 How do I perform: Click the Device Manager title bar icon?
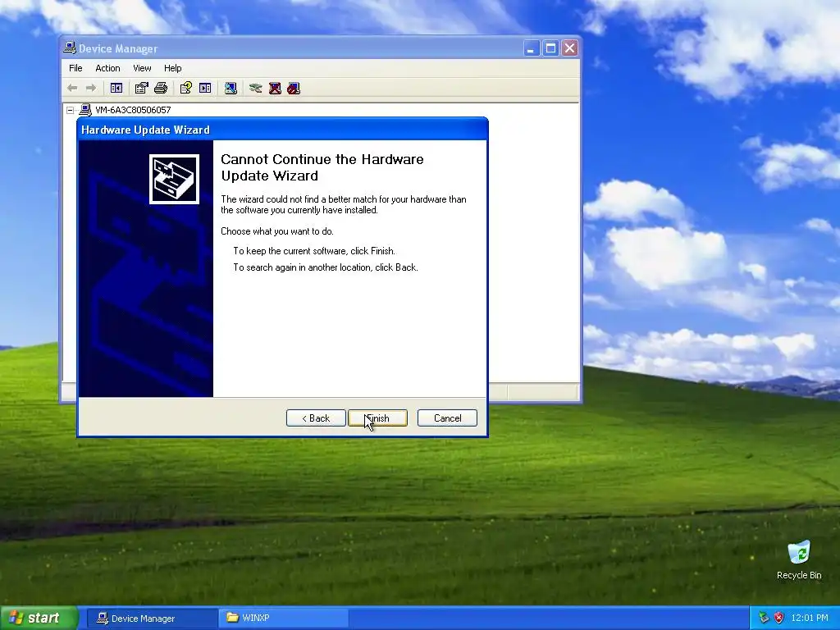pyautogui.click(x=70, y=48)
